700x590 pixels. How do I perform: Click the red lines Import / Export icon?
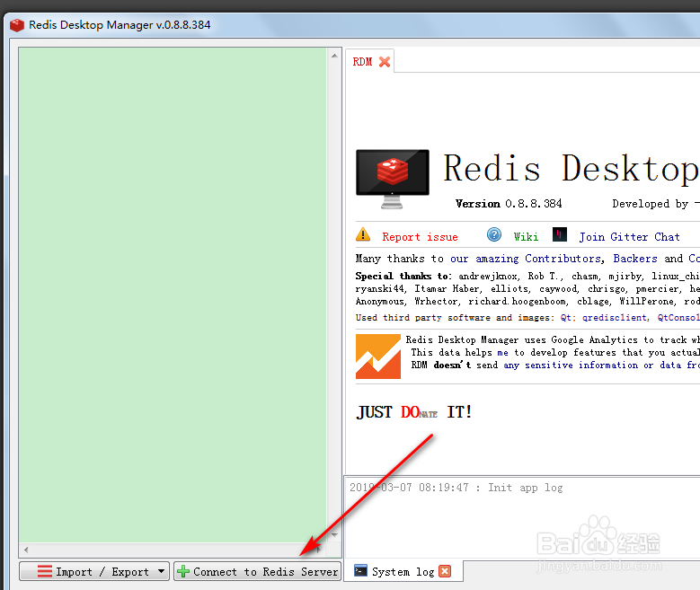point(45,571)
